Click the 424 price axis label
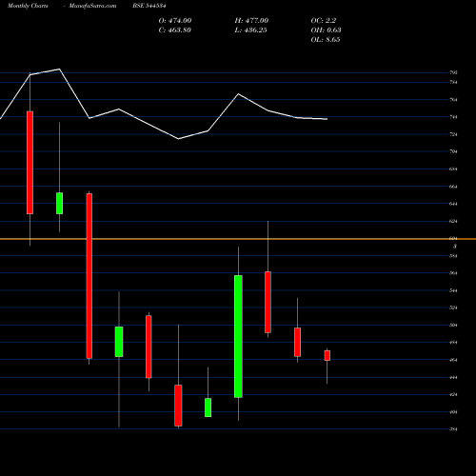 (453, 395)
